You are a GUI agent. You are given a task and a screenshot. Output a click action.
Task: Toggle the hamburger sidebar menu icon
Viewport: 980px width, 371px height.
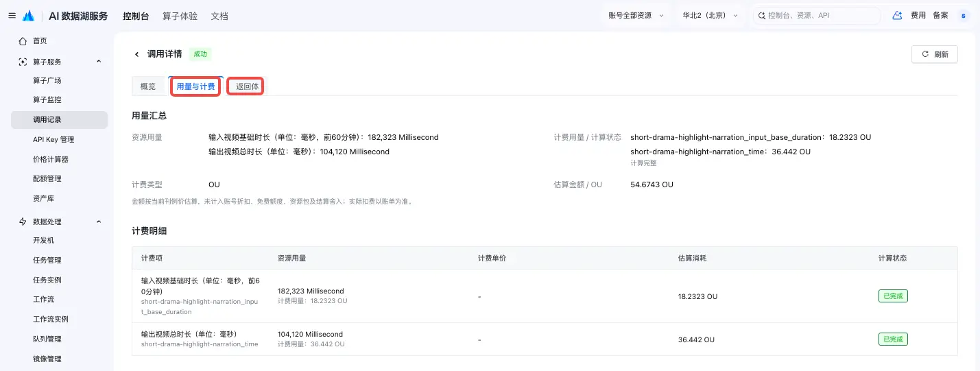tap(12, 15)
